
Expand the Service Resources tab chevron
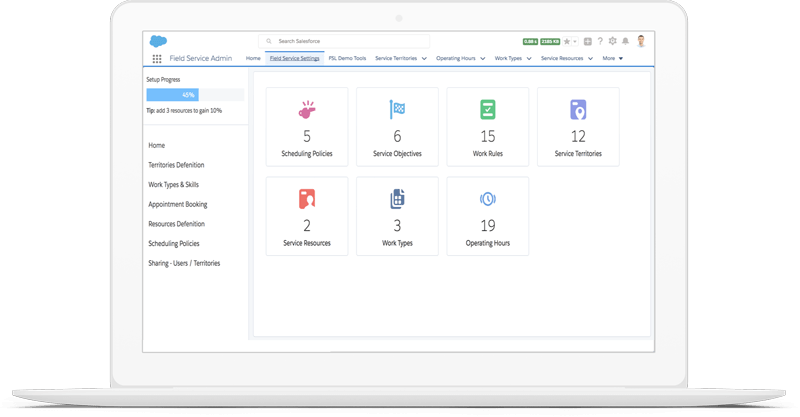click(x=590, y=59)
